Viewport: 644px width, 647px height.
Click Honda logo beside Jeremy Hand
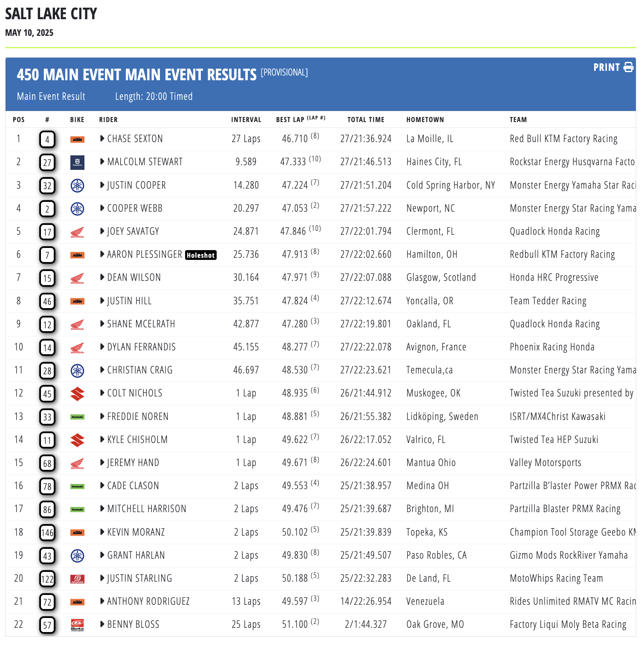(x=77, y=463)
